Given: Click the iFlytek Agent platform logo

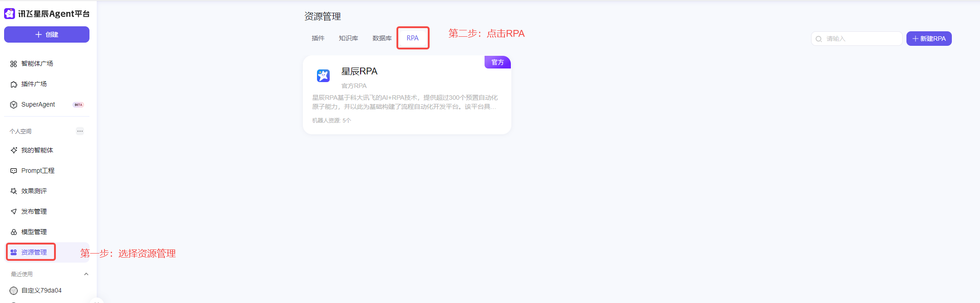Looking at the screenshot, I should point(47,14).
